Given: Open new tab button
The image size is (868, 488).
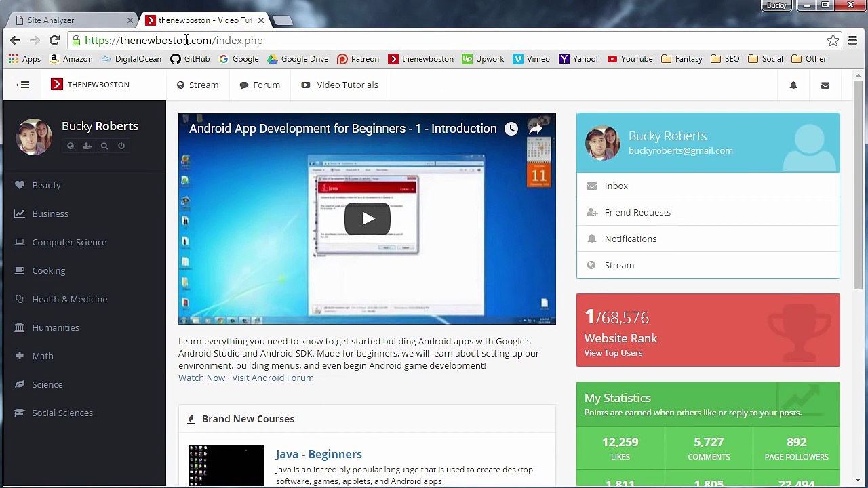Looking at the screenshot, I should 283,20.
